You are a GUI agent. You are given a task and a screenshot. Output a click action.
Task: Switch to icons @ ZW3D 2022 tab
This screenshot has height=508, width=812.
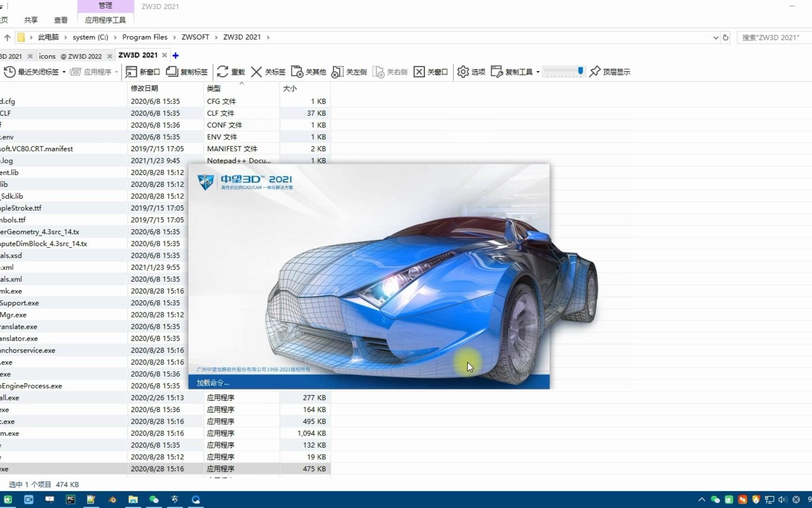pyautogui.click(x=70, y=56)
